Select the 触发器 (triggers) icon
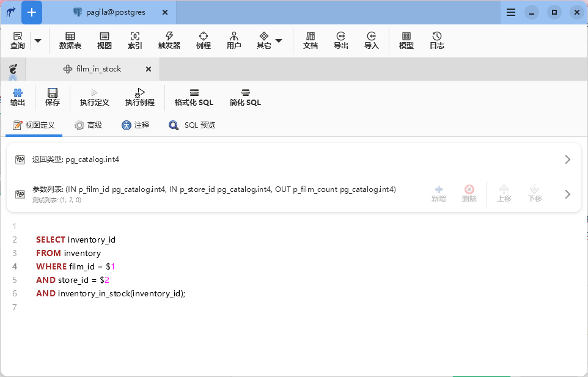The height and width of the screenshot is (377, 588). [x=169, y=40]
